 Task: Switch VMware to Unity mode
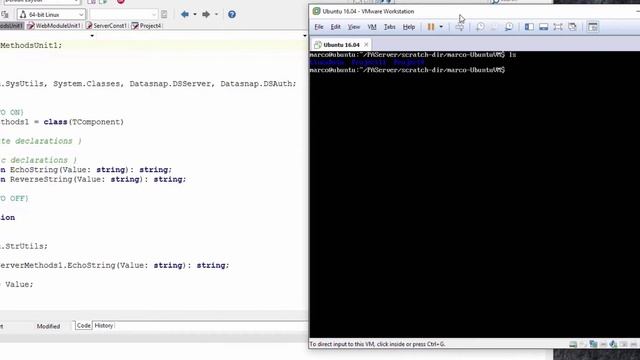pos(572,27)
